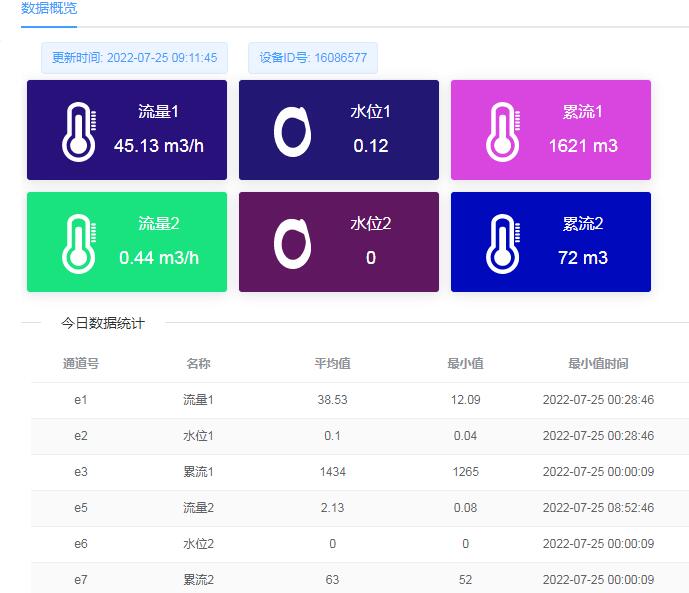Viewport: 689px width, 593px height.
Task: Click thermometer icon on 累流1 card
Action: (502, 131)
